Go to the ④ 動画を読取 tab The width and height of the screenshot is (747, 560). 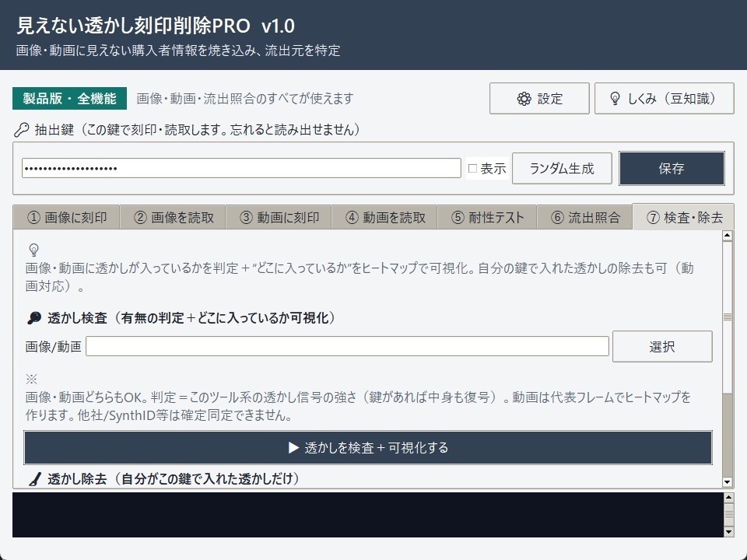click(384, 218)
